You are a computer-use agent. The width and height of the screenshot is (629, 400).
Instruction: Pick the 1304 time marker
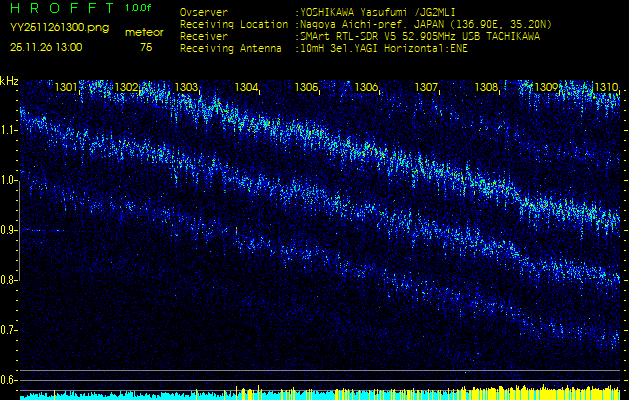[x=246, y=88]
